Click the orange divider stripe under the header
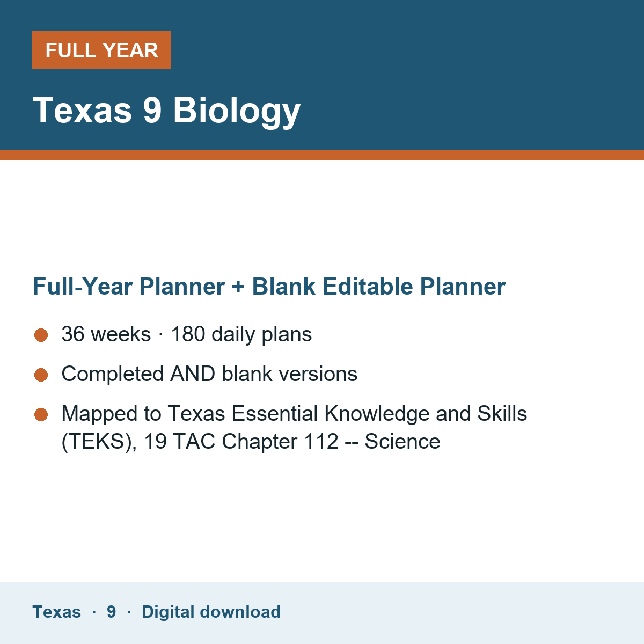Viewport: 644px width, 644px height. 322,155
